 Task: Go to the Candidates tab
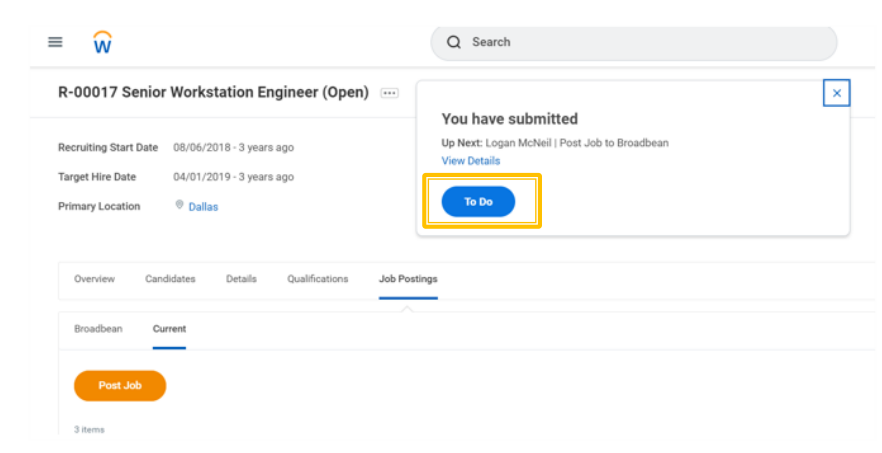click(x=170, y=279)
